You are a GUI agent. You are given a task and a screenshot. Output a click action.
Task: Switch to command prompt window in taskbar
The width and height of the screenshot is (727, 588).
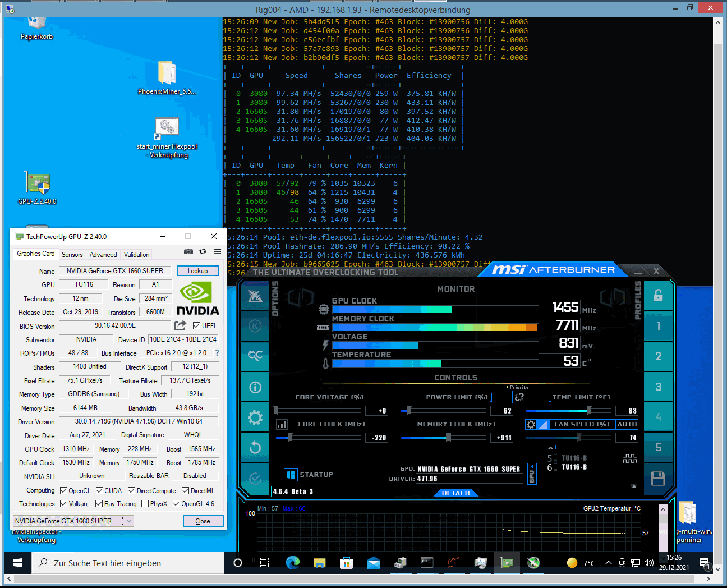[427, 563]
